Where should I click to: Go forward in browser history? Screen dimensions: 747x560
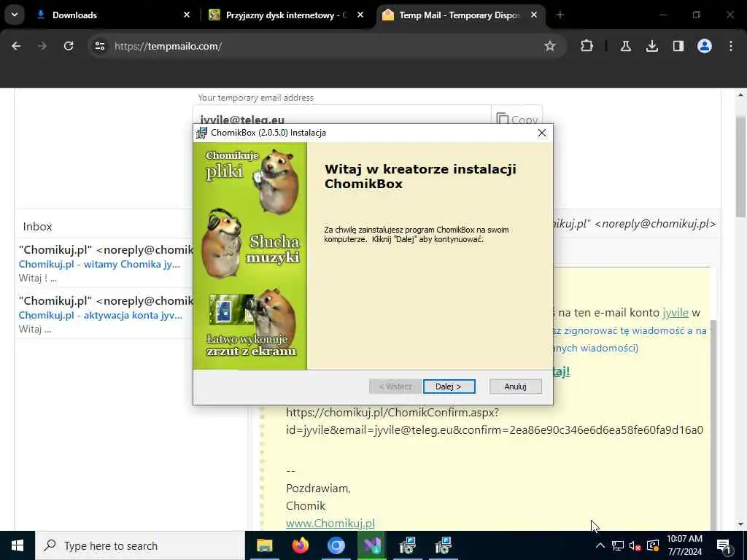tap(42, 46)
